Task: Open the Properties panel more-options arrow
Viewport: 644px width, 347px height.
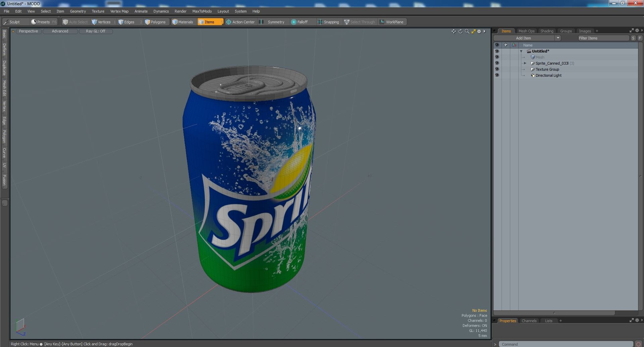Action: pyautogui.click(x=642, y=320)
